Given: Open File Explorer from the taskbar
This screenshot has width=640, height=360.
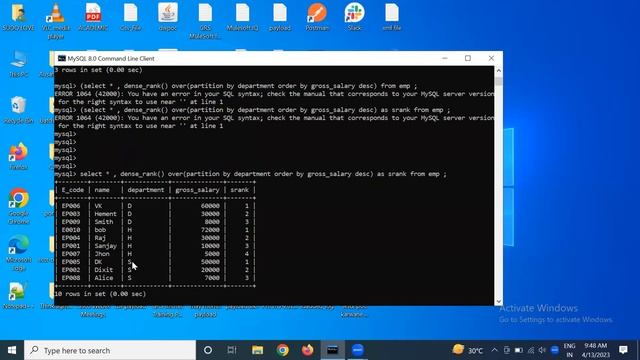Looking at the screenshot, I should coord(257,350).
